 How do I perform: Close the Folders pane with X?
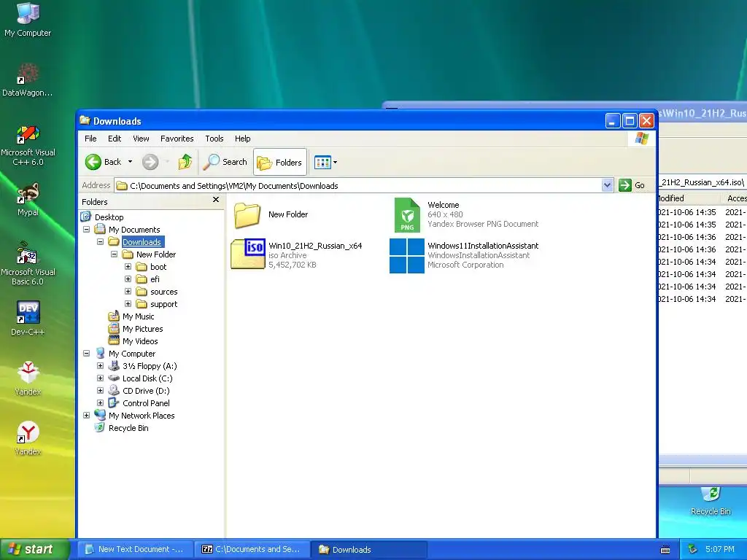(216, 200)
